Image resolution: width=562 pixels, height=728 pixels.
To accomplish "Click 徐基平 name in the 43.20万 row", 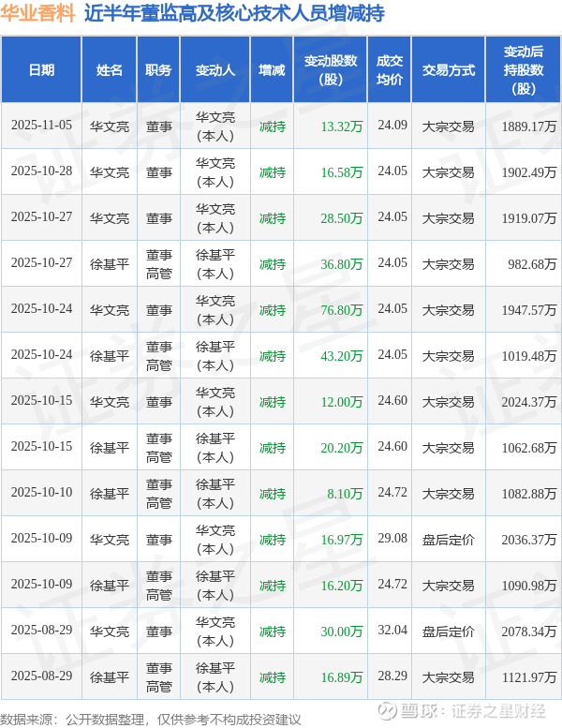I will coord(110,356).
